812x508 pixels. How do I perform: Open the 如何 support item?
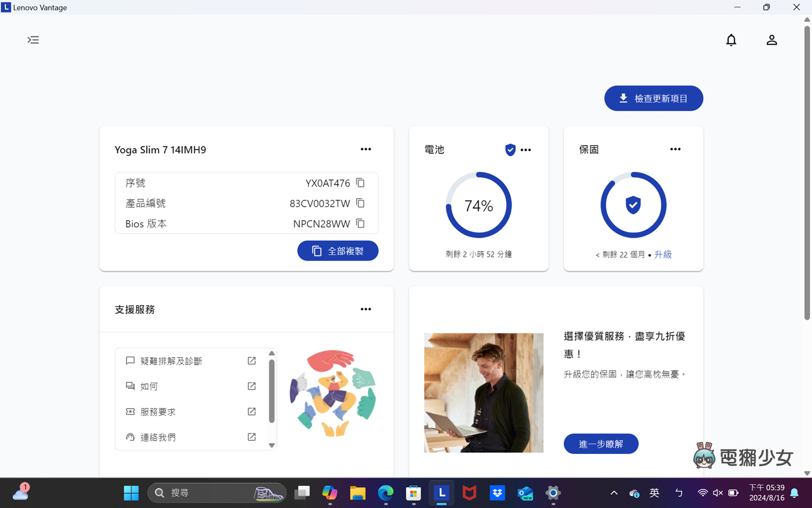point(191,386)
